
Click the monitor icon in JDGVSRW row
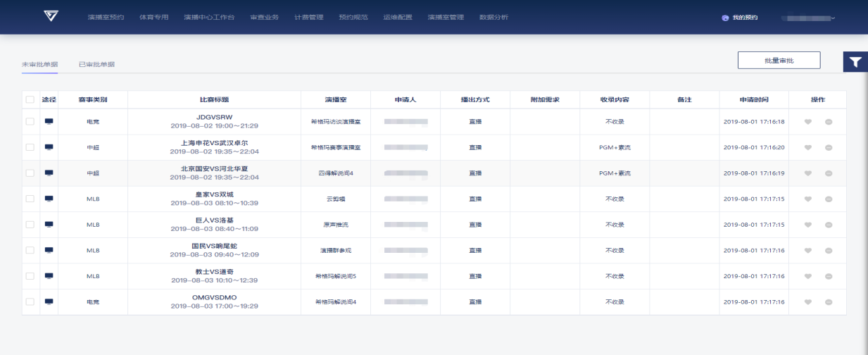click(x=49, y=122)
